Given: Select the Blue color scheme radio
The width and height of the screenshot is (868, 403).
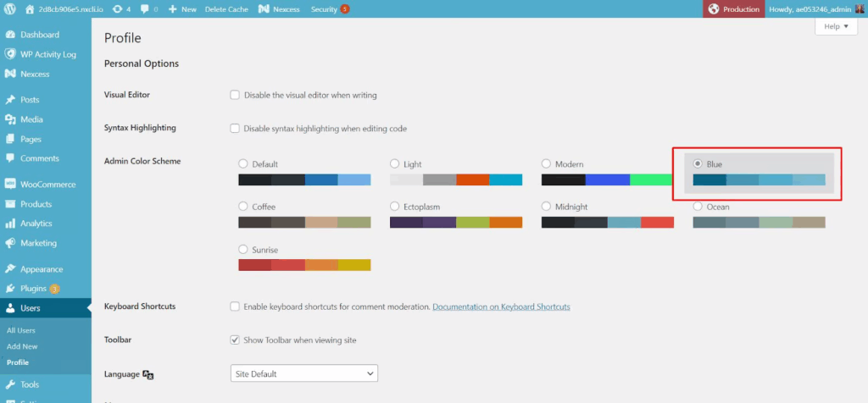Looking at the screenshot, I should (698, 163).
